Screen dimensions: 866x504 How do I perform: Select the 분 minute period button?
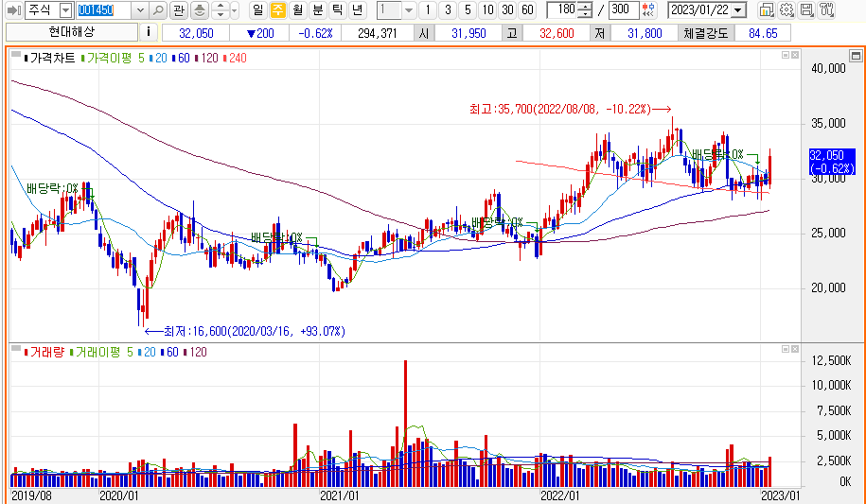pos(318,10)
